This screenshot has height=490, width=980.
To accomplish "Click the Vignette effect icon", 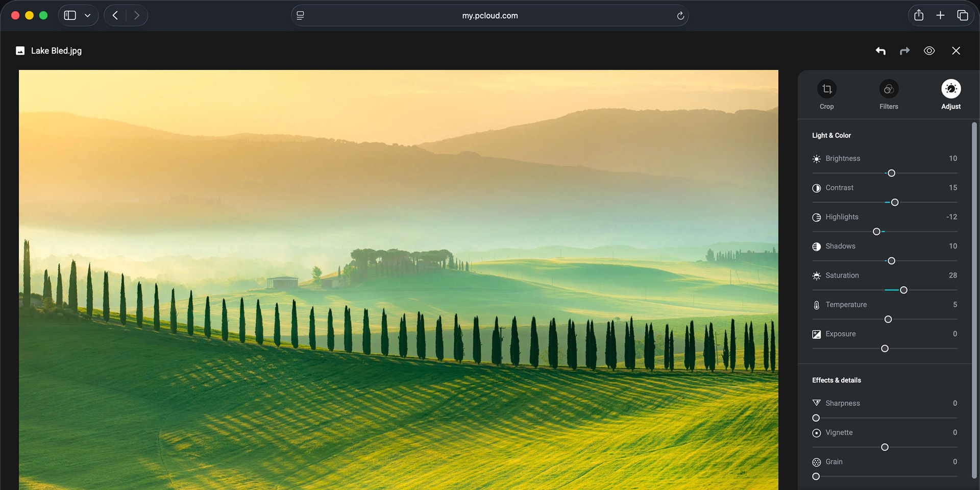I will [x=817, y=433].
